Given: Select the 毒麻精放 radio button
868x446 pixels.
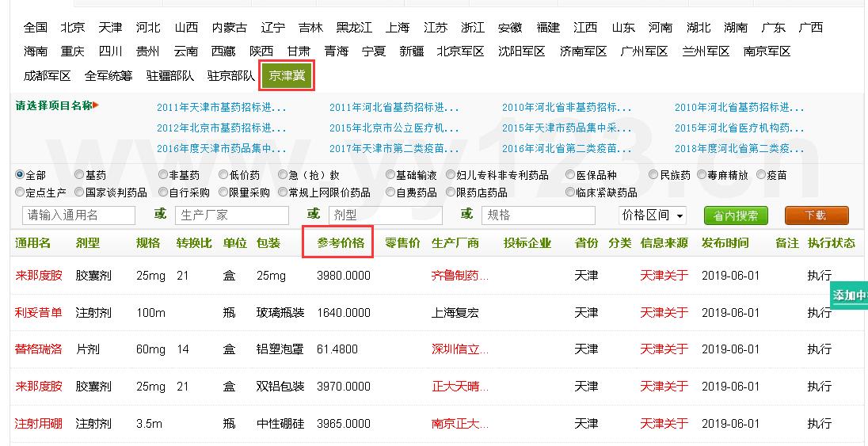Looking at the screenshot, I should [702, 175].
